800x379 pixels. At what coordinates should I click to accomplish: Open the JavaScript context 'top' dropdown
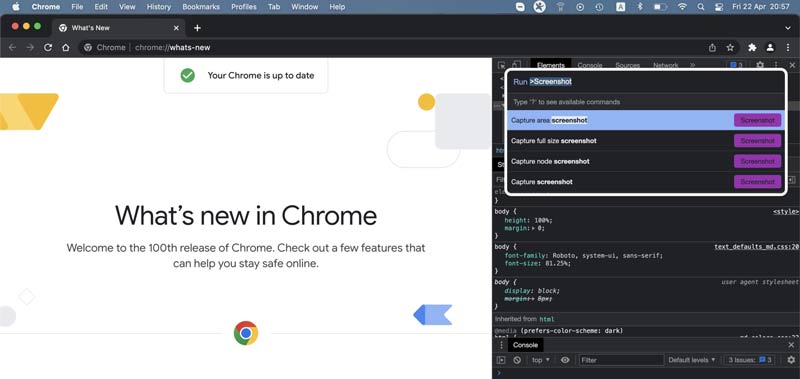click(541, 360)
